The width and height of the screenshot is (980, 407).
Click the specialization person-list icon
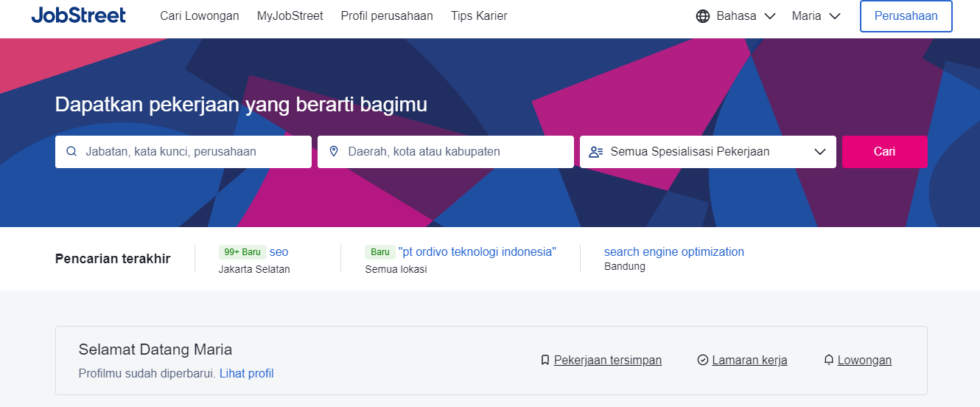tap(596, 152)
